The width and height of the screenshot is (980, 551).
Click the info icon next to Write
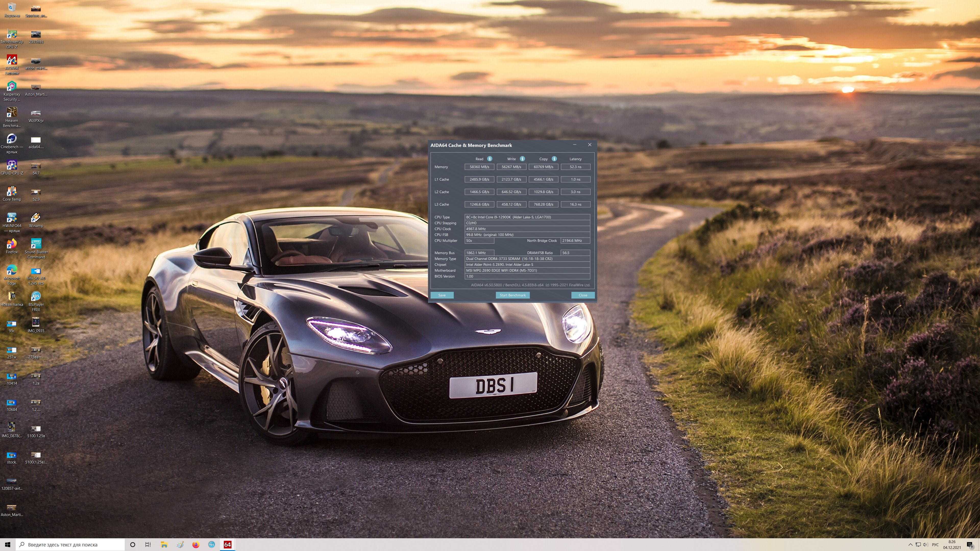[522, 159]
